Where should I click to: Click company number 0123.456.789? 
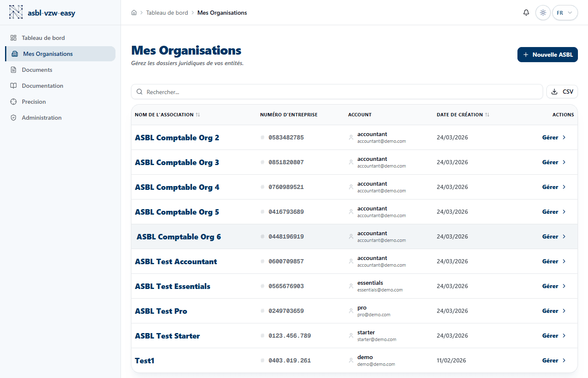pos(290,336)
